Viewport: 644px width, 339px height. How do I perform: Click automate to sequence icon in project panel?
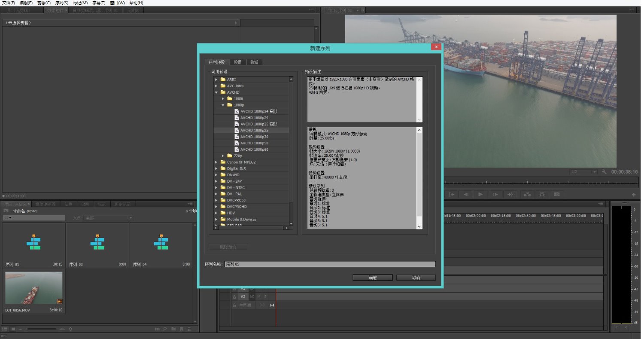click(158, 329)
